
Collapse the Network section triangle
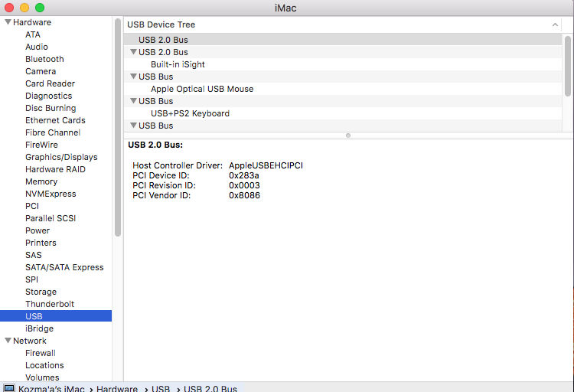point(8,341)
